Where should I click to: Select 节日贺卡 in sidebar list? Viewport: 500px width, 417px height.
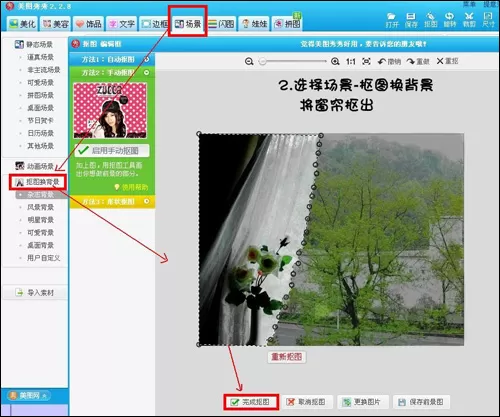coord(40,120)
